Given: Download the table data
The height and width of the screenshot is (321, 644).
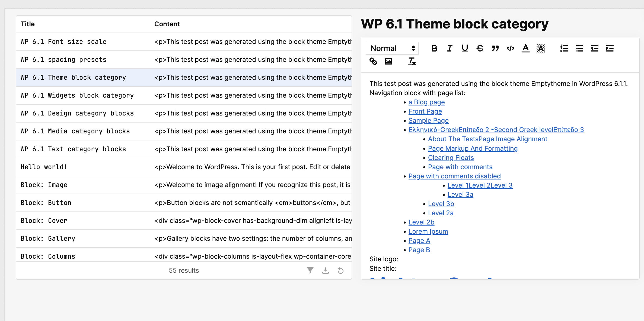Looking at the screenshot, I should (x=325, y=270).
